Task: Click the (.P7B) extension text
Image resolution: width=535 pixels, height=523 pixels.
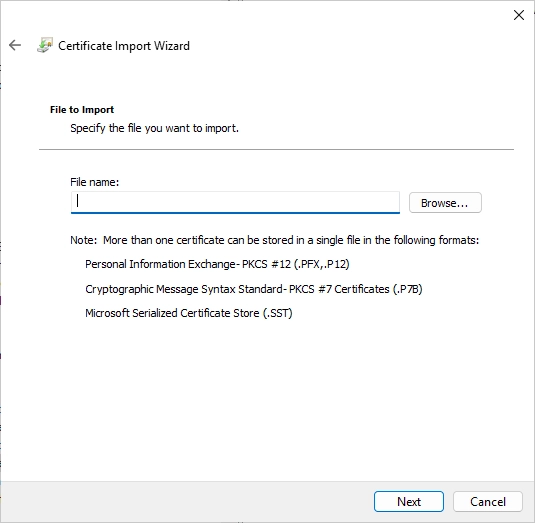Action: [407, 289]
